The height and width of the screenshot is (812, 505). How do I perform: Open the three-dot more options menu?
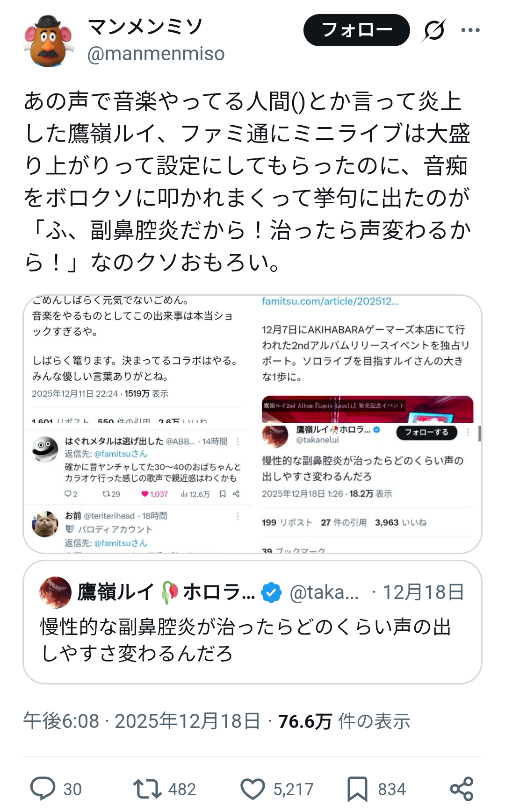click(x=470, y=30)
